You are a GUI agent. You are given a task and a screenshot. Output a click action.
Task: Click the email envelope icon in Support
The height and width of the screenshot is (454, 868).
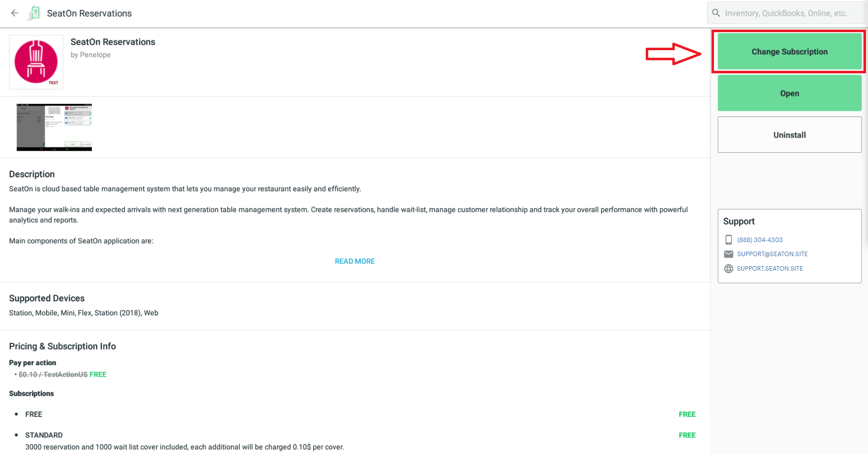pos(729,254)
